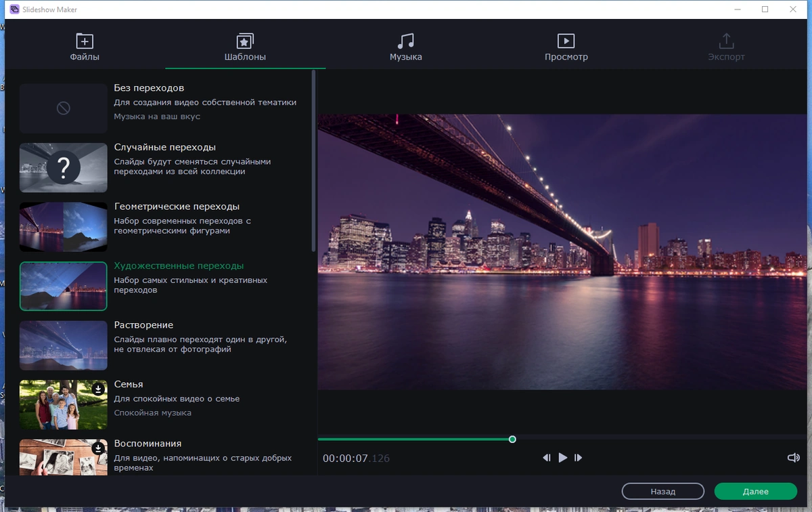Pick the Растворение template
Viewport: 812px width, 512px height.
coord(159,345)
